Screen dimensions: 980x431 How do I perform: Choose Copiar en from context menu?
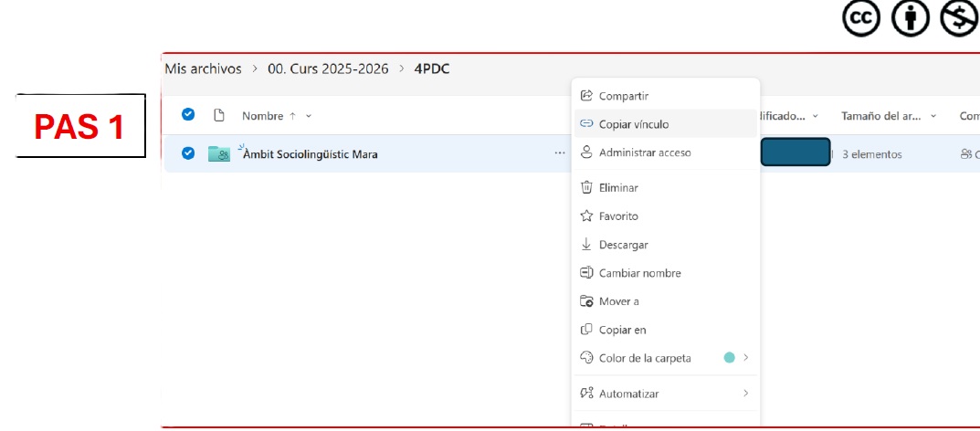coord(622,330)
